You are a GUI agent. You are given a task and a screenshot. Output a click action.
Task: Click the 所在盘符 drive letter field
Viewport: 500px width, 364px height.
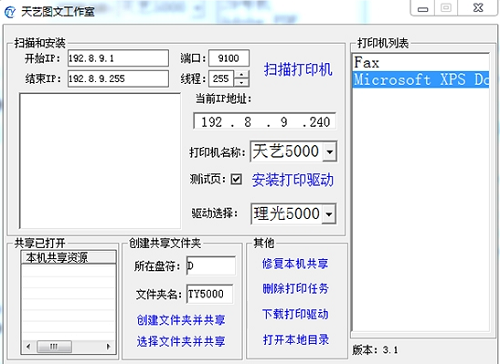(211, 265)
